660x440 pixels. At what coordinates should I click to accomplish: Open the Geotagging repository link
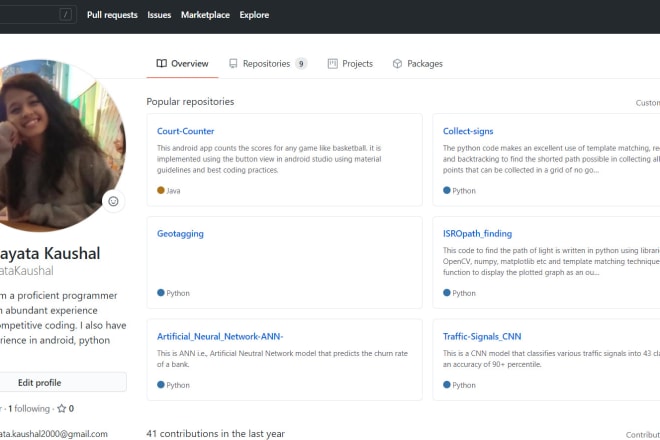coord(180,234)
